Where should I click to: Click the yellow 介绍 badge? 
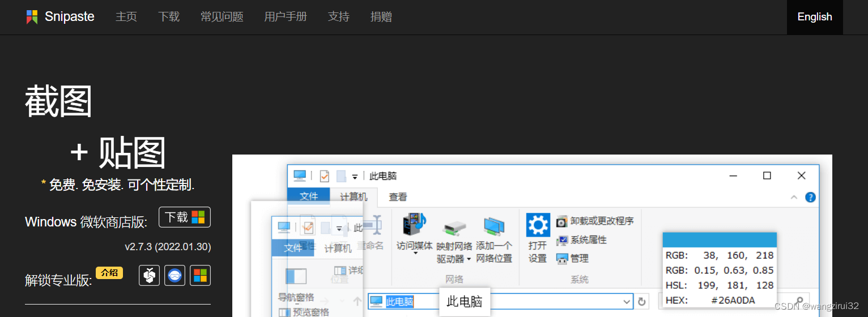[109, 273]
